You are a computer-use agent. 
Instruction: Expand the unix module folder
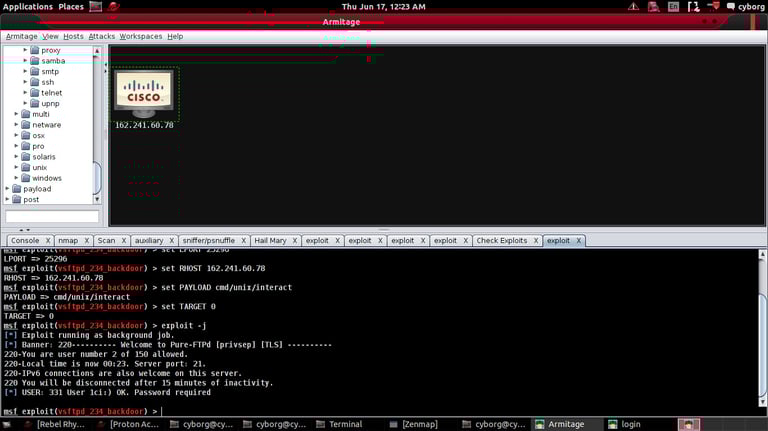click(16, 167)
